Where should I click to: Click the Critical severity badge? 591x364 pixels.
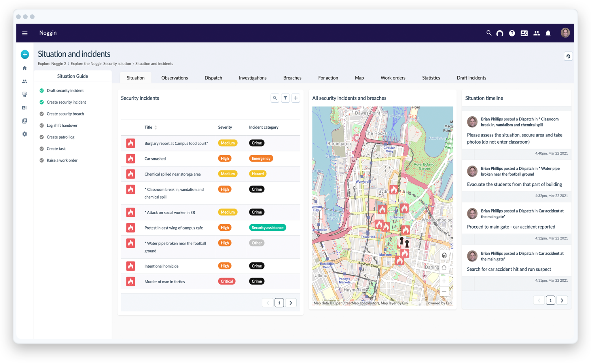coord(227,281)
